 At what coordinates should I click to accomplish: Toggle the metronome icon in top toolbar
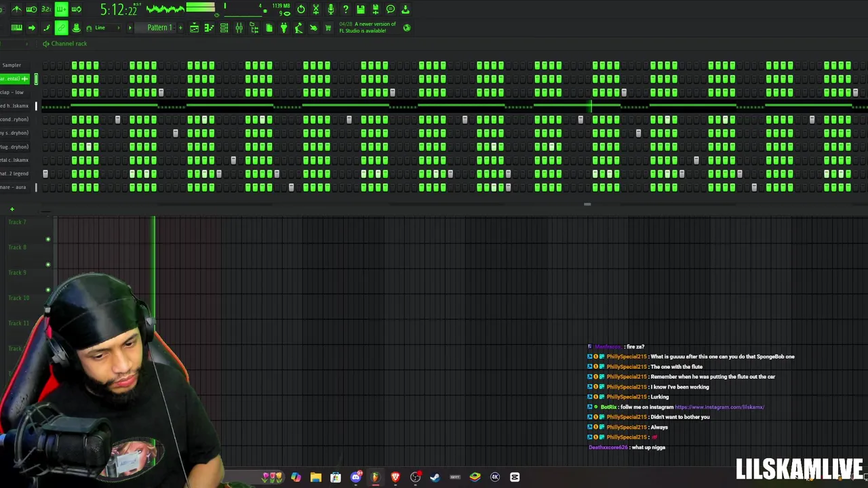[x=16, y=9]
